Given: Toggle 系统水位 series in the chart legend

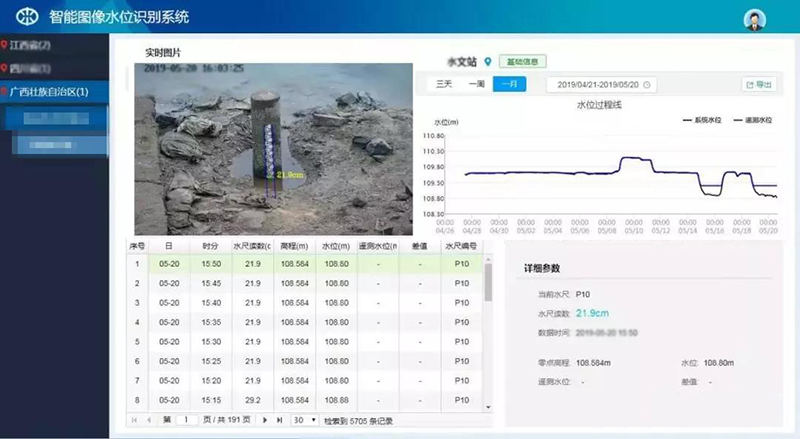Looking at the screenshot, I should (700, 119).
